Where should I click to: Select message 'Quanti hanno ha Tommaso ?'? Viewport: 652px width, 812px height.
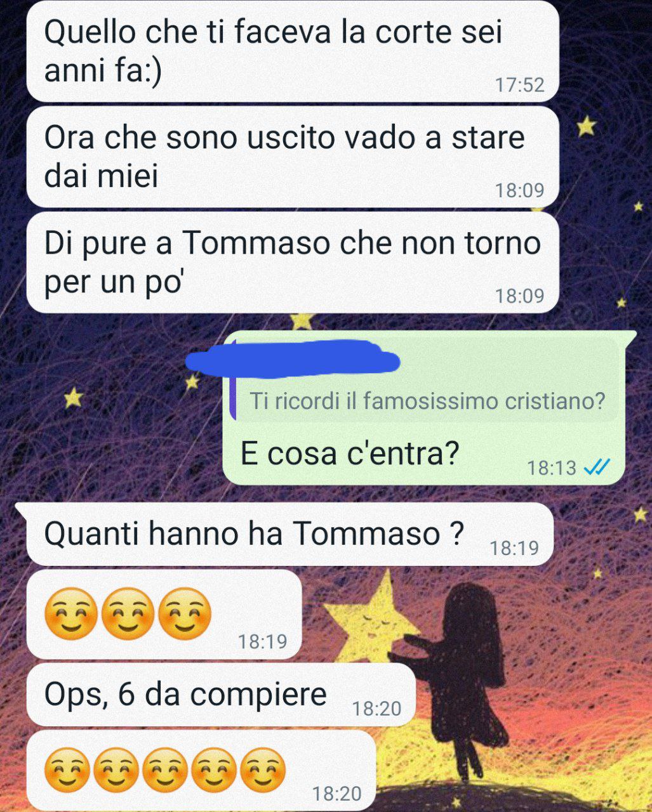pyautogui.click(x=290, y=534)
